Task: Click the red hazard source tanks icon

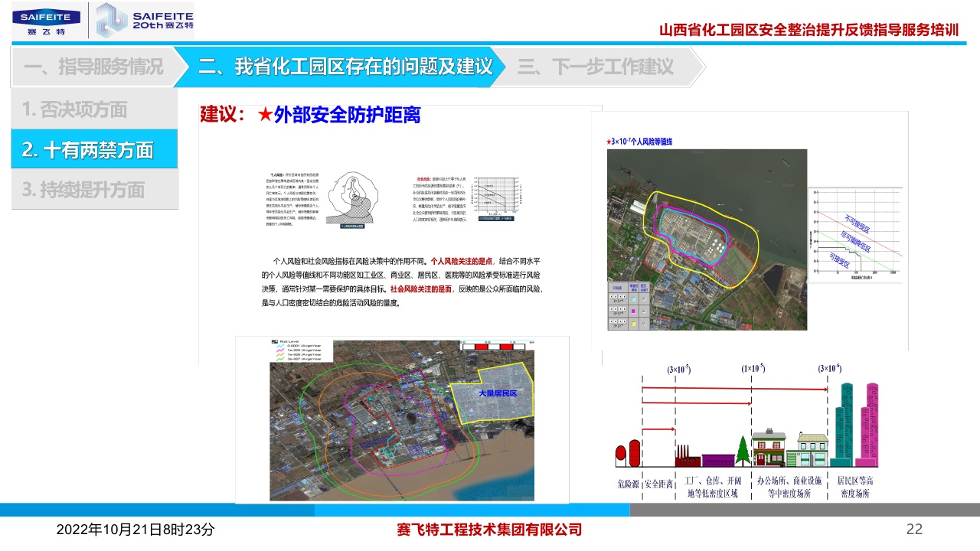Action: pos(628,453)
